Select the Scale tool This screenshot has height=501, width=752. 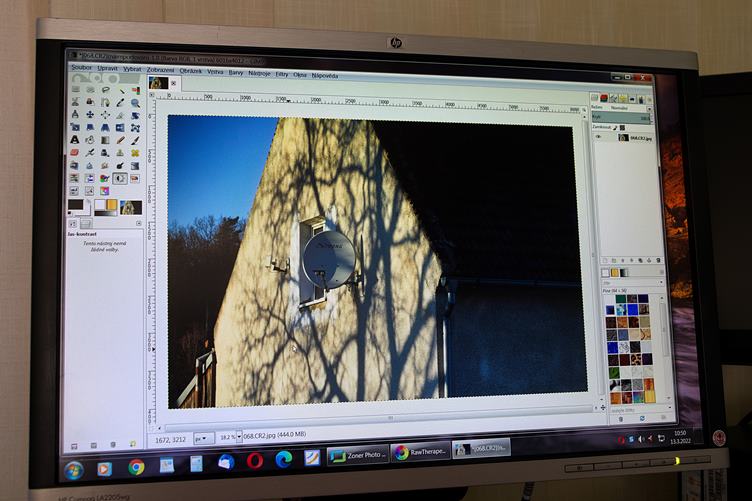[x=75, y=127]
